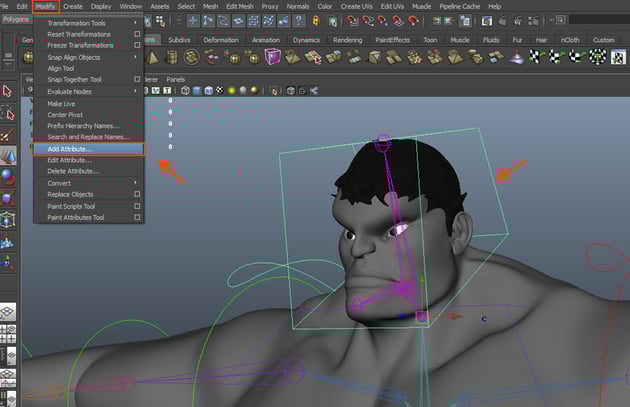Click the purple cube shelf icon
Viewport: 630px width, 407px height.
click(x=272, y=57)
